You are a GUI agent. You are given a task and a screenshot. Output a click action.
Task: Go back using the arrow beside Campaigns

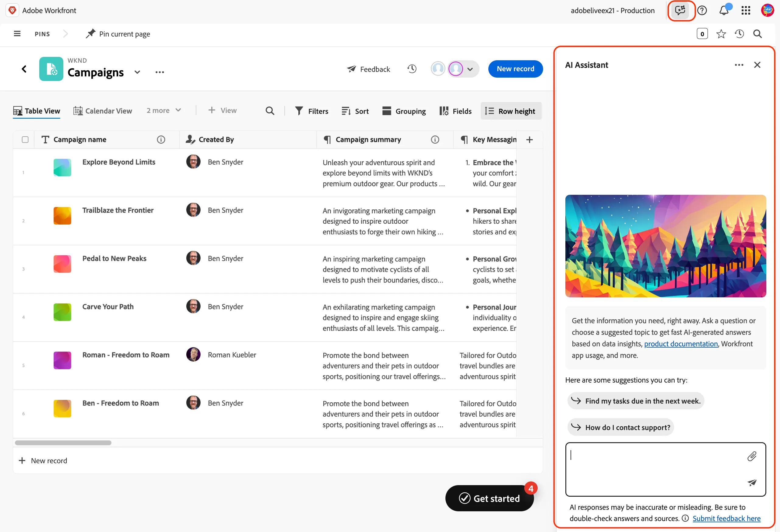tap(24, 69)
